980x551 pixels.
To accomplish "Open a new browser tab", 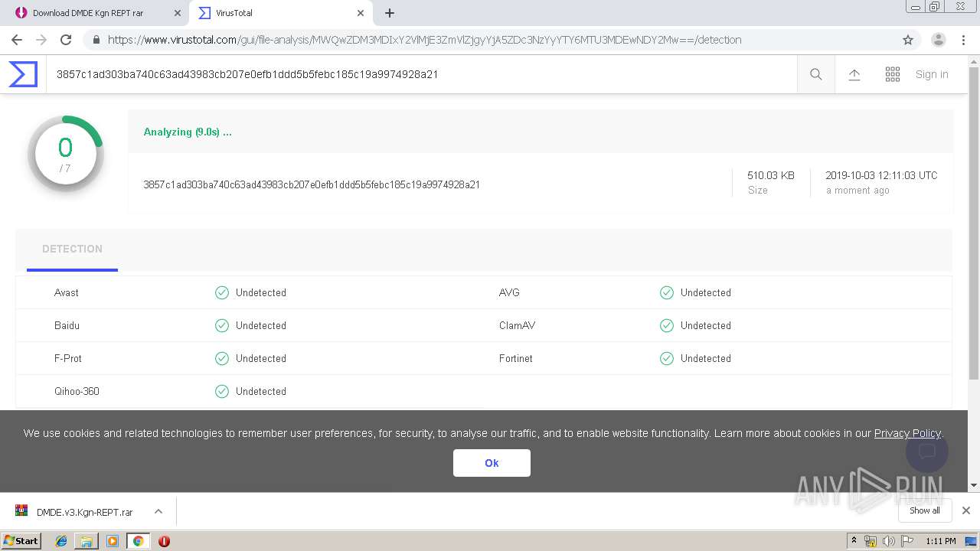I will [x=390, y=13].
